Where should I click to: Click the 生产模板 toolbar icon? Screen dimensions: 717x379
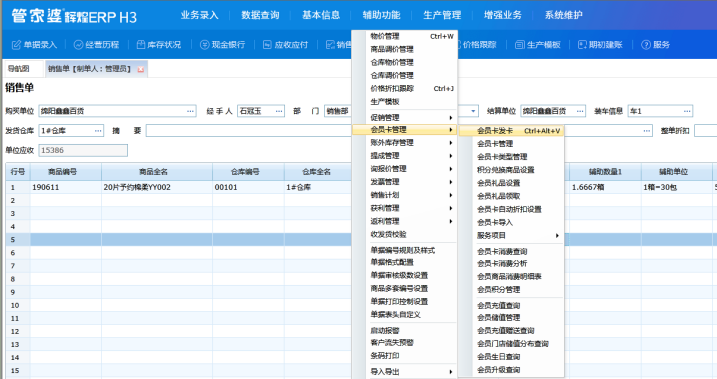pos(519,45)
